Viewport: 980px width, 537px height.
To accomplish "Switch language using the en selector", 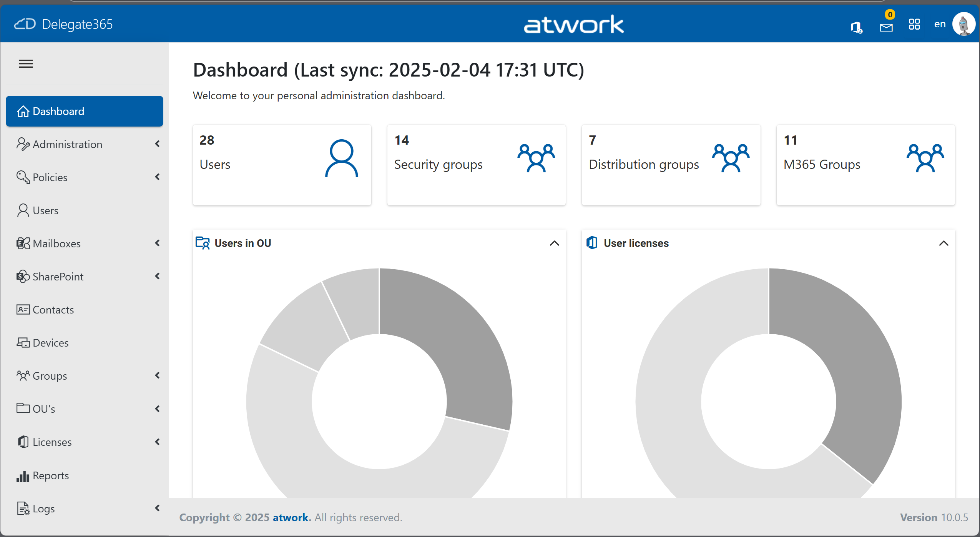I will [x=940, y=24].
